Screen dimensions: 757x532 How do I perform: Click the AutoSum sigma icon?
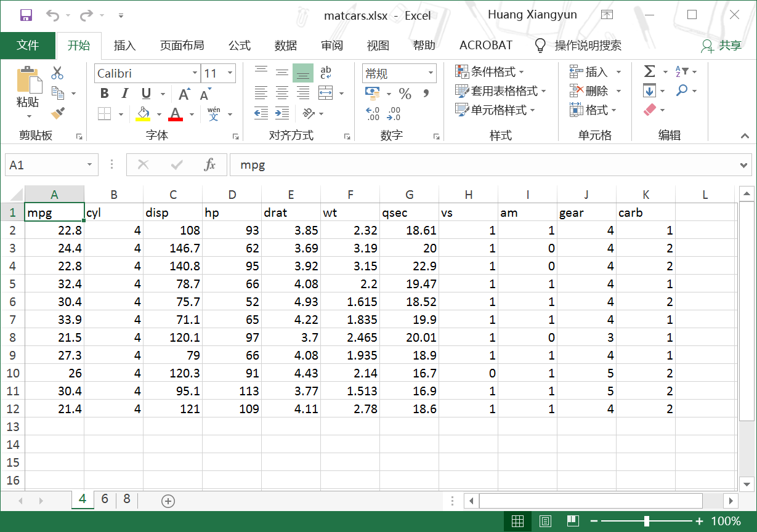coord(649,72)
